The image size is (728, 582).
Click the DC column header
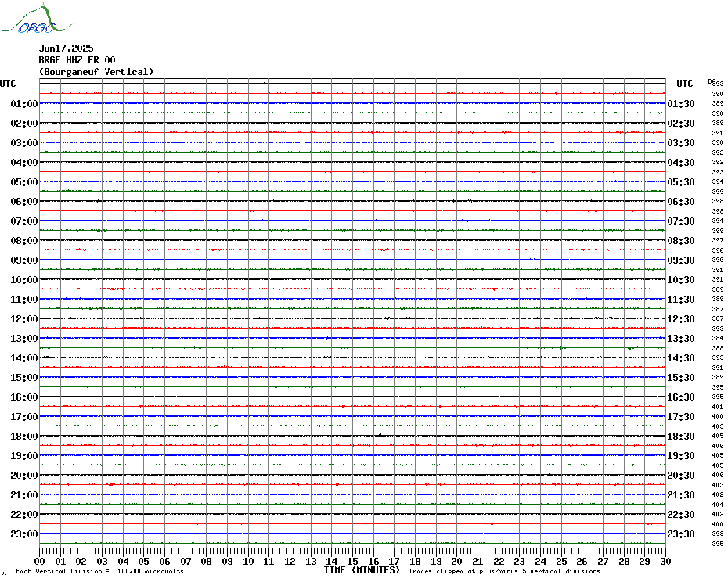pyautogui.click(x=712, y=81)
